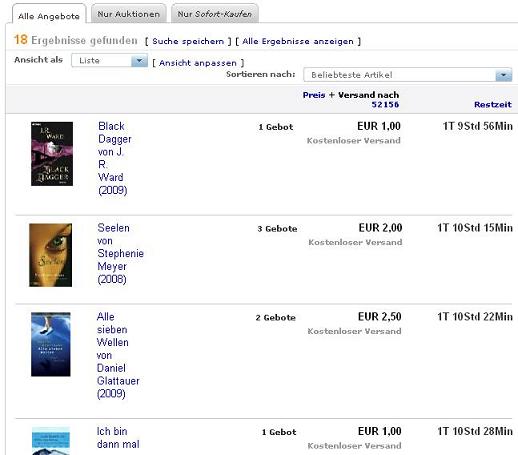Open Alle sieben Wellen von Daniel Glattauer title

pos(118,355)
